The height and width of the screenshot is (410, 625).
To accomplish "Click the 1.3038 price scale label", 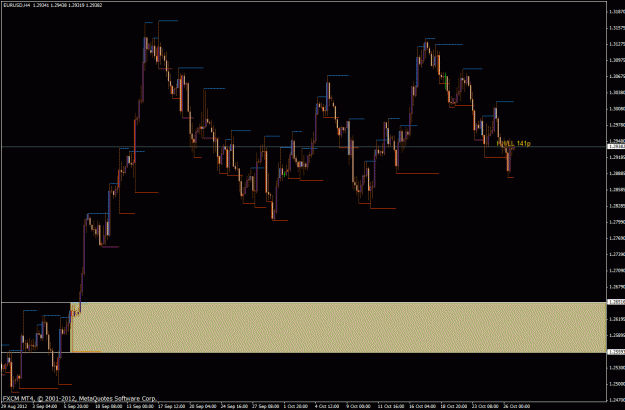I will click(617, 92).
